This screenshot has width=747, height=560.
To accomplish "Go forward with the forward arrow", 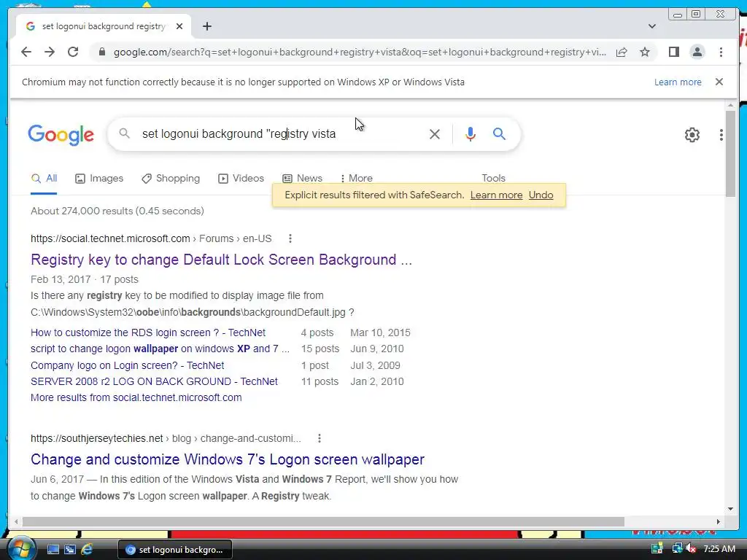I will pyautogui.click(x=50, y=52).
